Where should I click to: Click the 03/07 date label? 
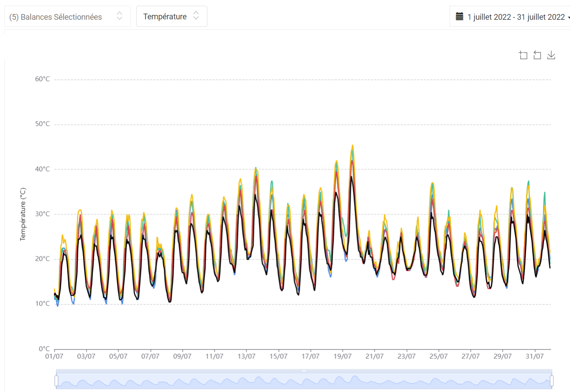point(86,356)
